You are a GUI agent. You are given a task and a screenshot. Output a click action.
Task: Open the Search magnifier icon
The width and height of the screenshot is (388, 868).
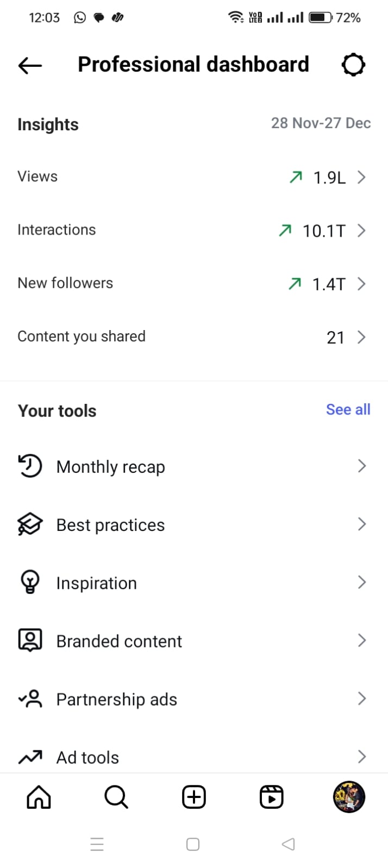pyautogui.click(x=116, y=797)
